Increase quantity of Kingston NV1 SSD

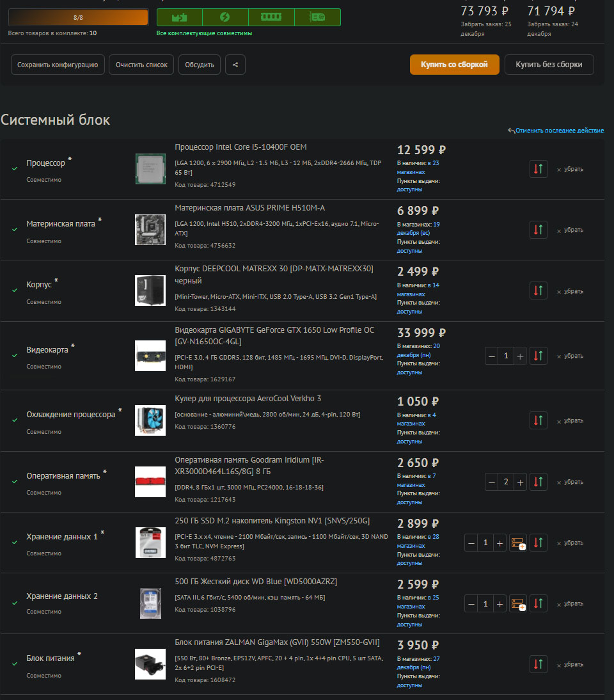pos(500,543)
